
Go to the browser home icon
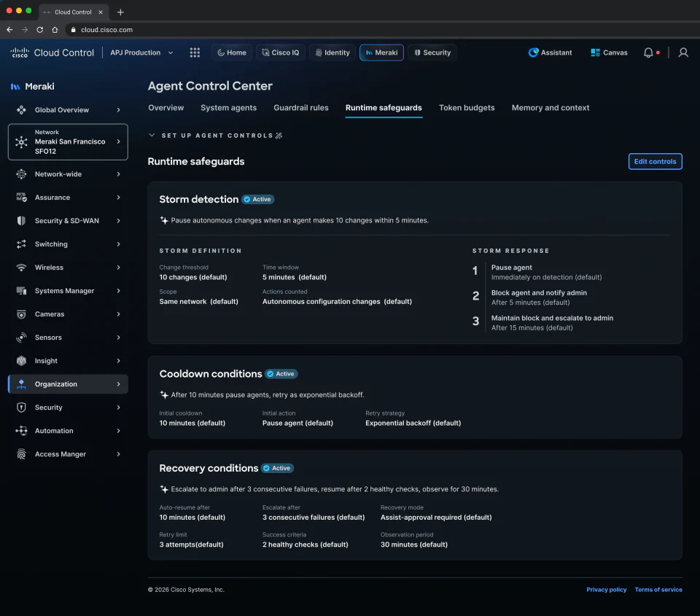pos(55,29)
